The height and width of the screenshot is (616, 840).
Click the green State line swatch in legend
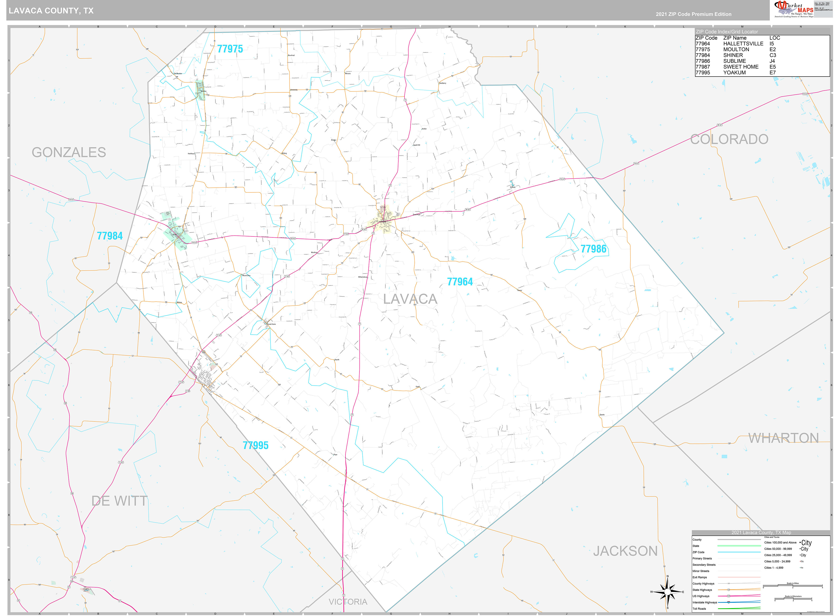pos(739,546)
